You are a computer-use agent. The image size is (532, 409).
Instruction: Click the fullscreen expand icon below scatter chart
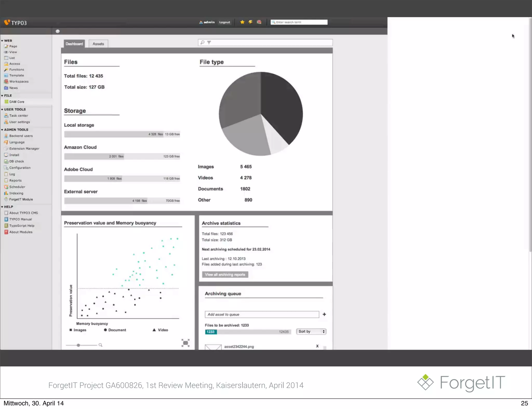(185, 343)
